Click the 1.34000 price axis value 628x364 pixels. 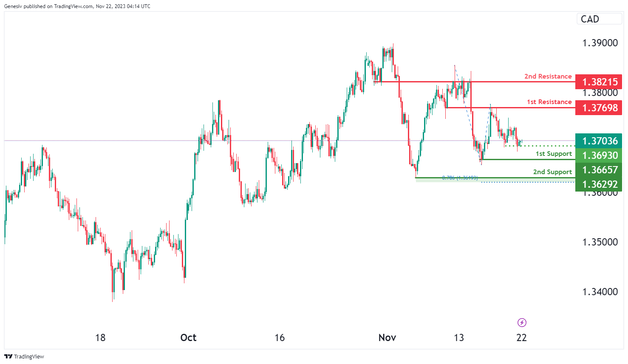[600, 292]
